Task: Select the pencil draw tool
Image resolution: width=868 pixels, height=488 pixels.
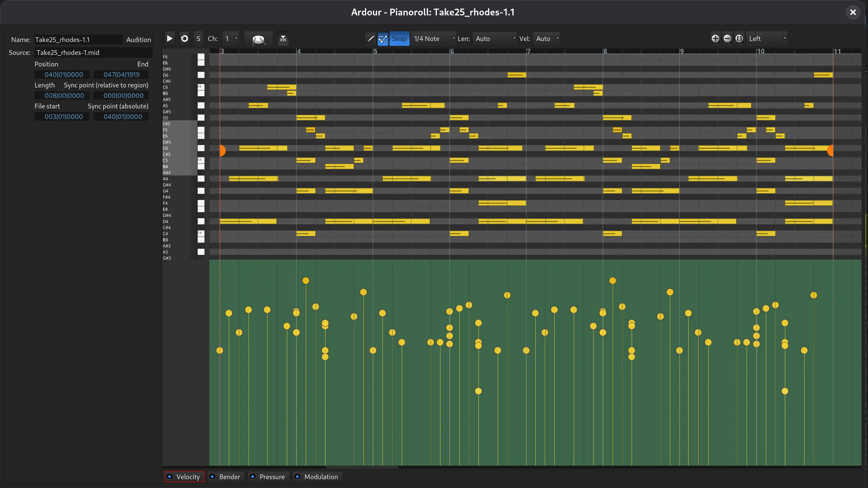Action: click(x=371, y=39)
